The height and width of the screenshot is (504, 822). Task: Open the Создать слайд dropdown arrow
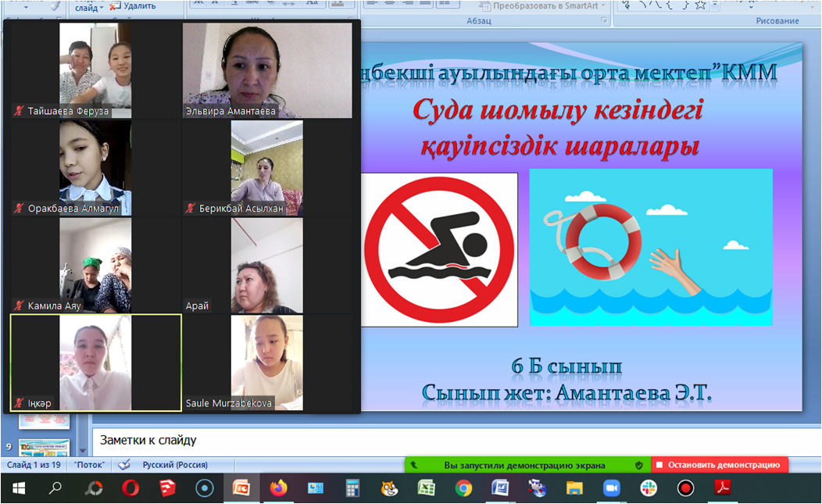click(x=102, y=7)
